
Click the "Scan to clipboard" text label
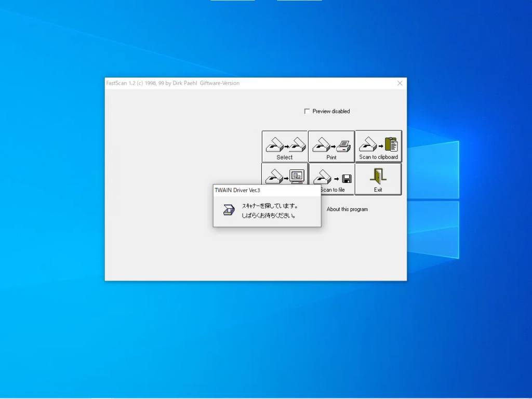[x=379, y=157]
